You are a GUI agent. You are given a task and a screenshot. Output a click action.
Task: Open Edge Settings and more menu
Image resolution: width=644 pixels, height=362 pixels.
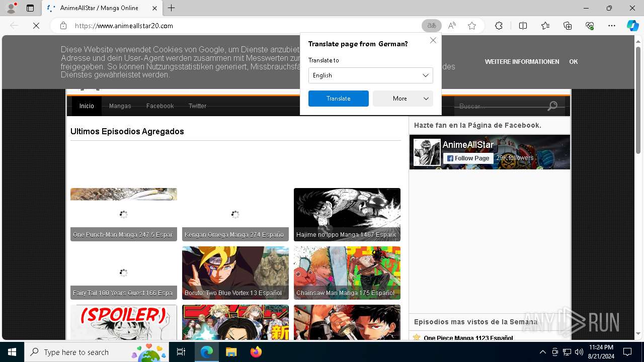[x=612, y=26]
